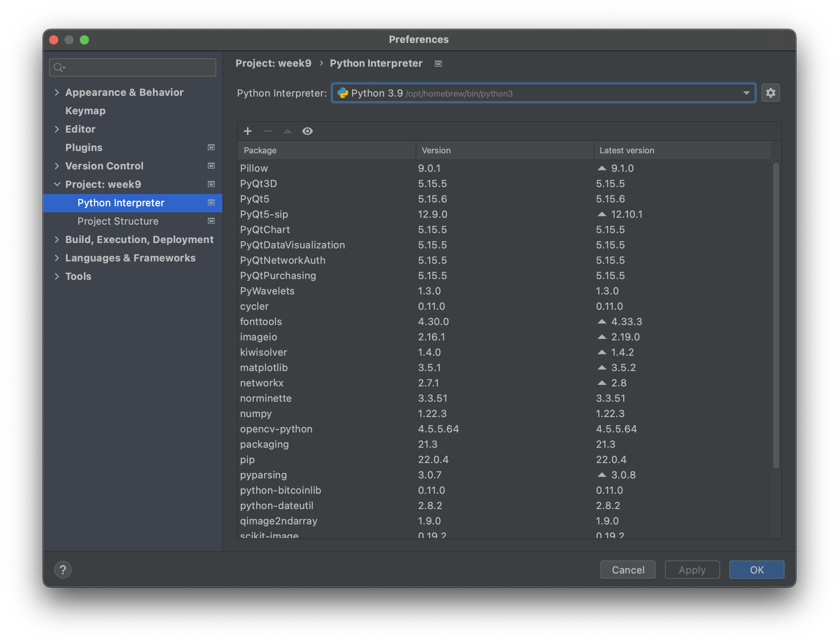Screen dimensions: 839x644
Task: Click the project-level icon on the sidebar Python Interpreter row
Action: pos(211,202)
